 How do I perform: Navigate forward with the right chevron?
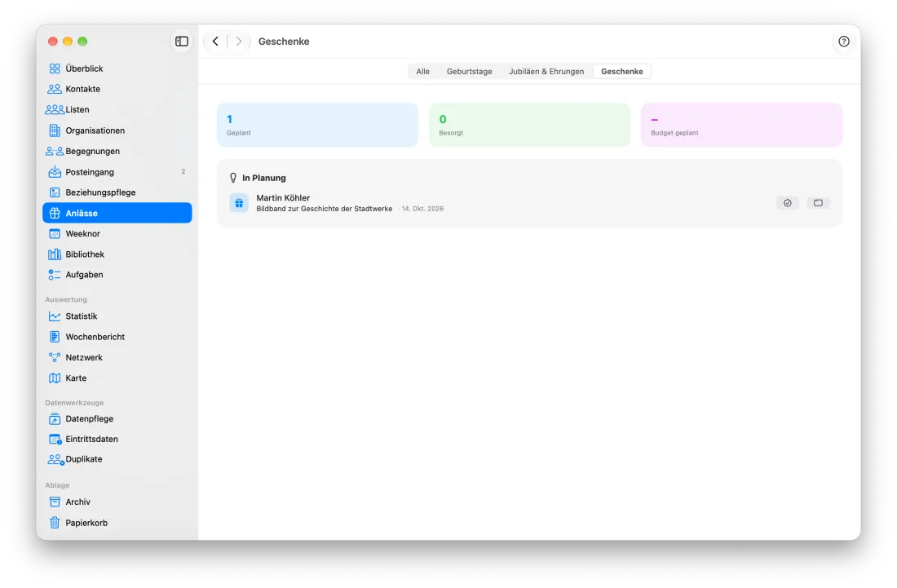pyautogui.click(x=239, y=41)
